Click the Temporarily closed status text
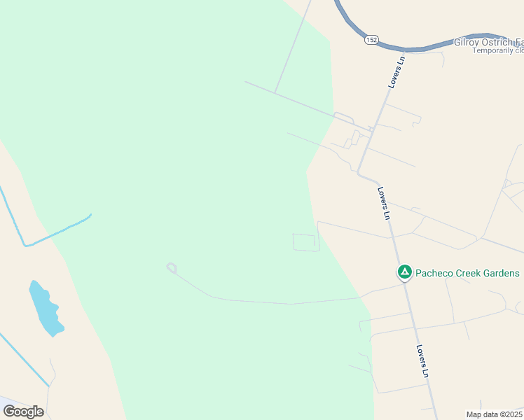Image resolution: width=524 pixels, height=420 pixels. (498, 50)
